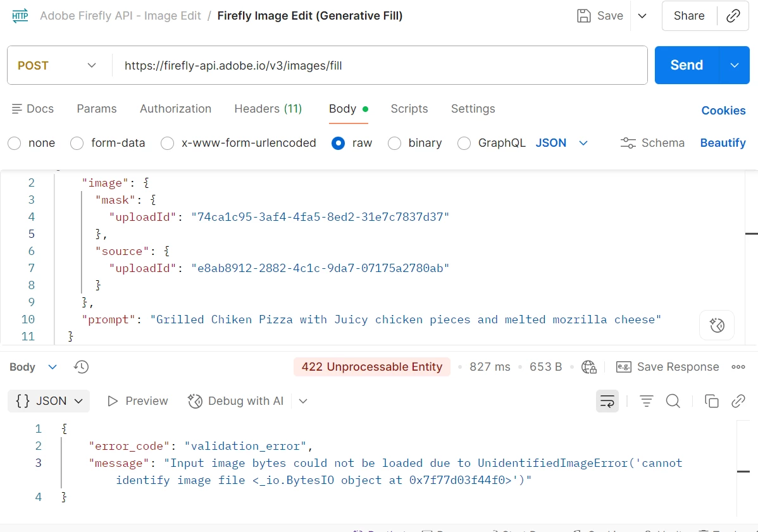Expand the Send options arrow
Image resolution: width=758 pixels, height=532 pixels.
click(735, 65)
